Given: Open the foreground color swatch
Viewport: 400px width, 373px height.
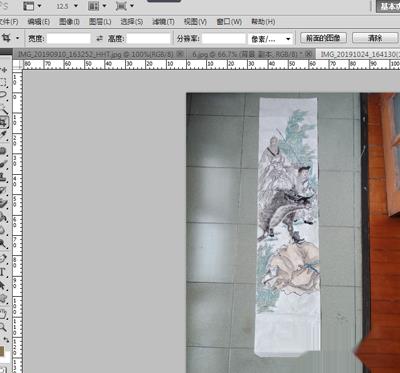Looking at the screenshot, I should 2,350.
